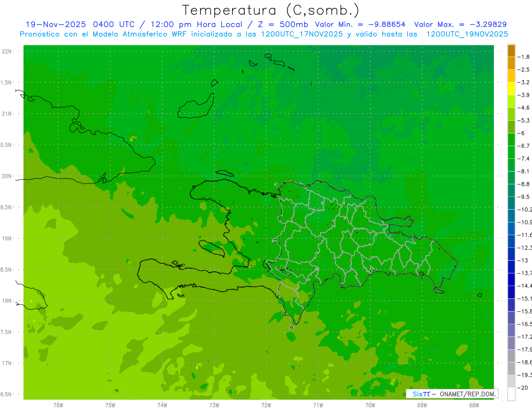Click the 'Valor Max. = -3.29829' readout
This screenshot has height=411, width=532.
tap(460, 24)
